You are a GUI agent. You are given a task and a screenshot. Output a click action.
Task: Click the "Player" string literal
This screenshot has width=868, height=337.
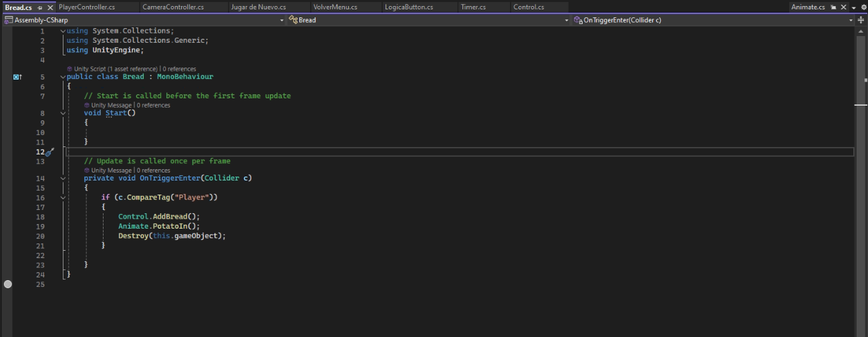(x=192, y=197)
